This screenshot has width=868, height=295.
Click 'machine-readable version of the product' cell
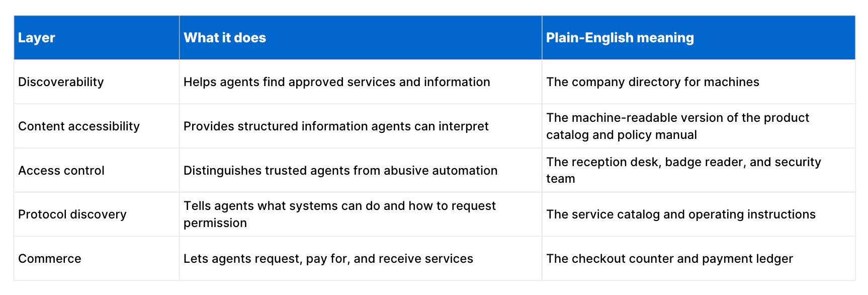(699, 126)
